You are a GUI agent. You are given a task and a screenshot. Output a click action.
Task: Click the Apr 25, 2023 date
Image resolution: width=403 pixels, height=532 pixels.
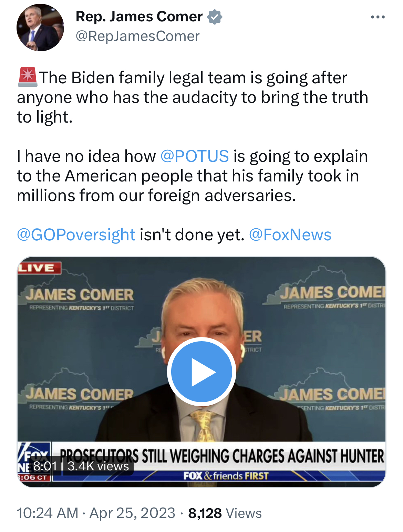coord(133,513)
